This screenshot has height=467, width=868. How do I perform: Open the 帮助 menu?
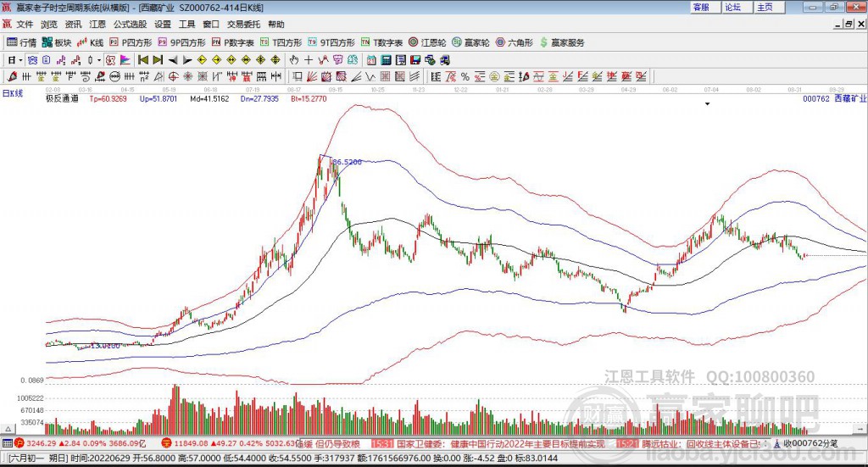[x=275, y=25]
